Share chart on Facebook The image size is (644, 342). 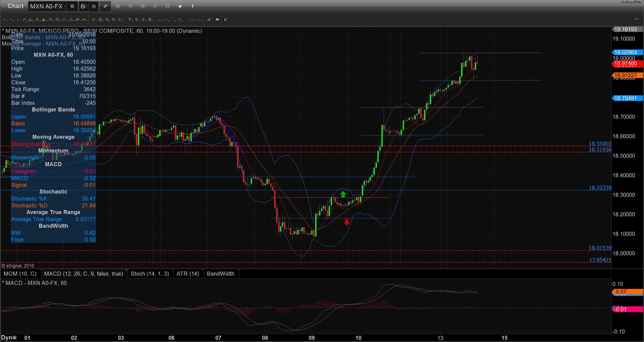pos(193,6)
